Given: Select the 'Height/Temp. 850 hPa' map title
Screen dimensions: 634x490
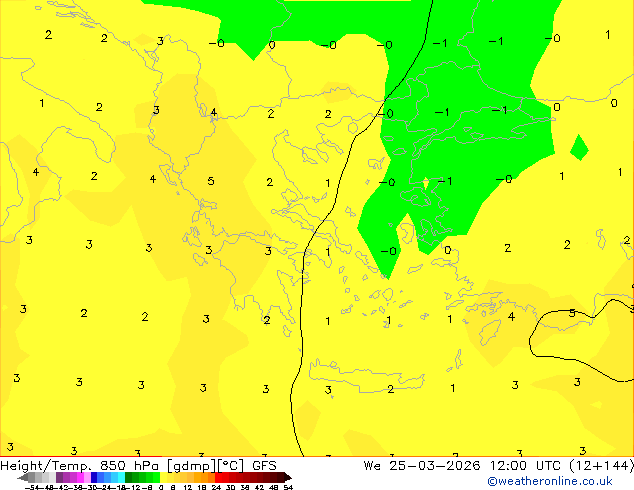Looking at the screenshot, I should click(x=80, y=466).
